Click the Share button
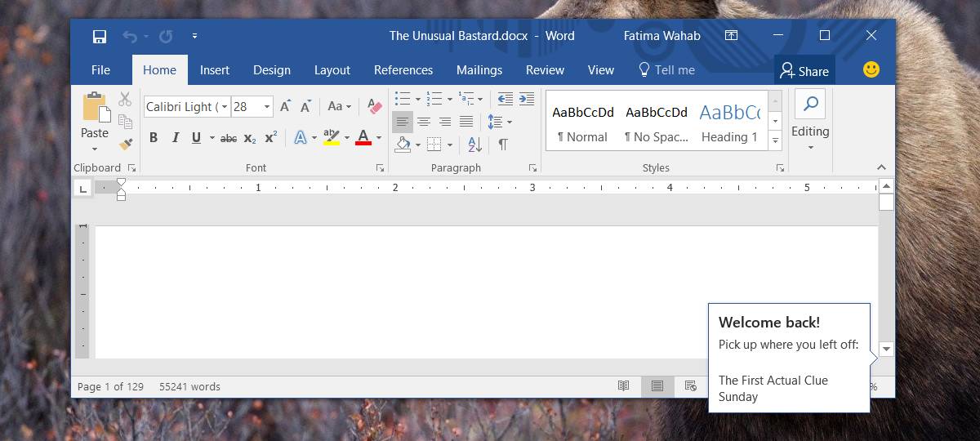Screen dimensions: 980x441 804,71
